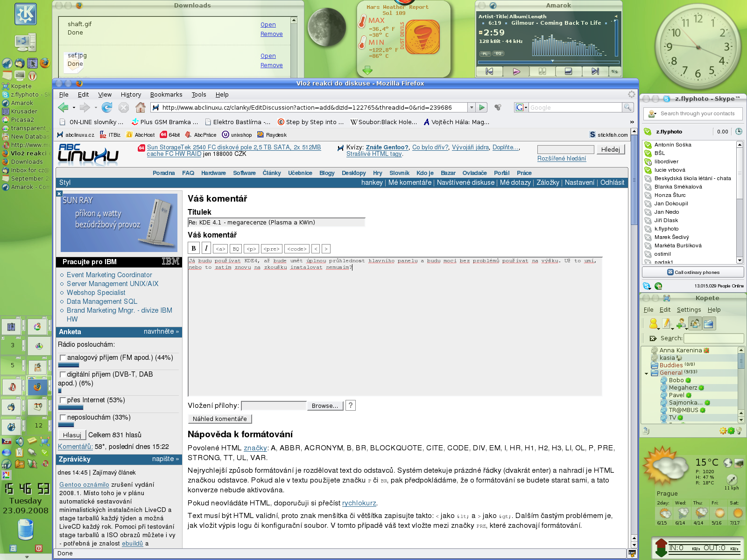
Task: Open Firefox Tools menu
Action: [x=198, y=95]
